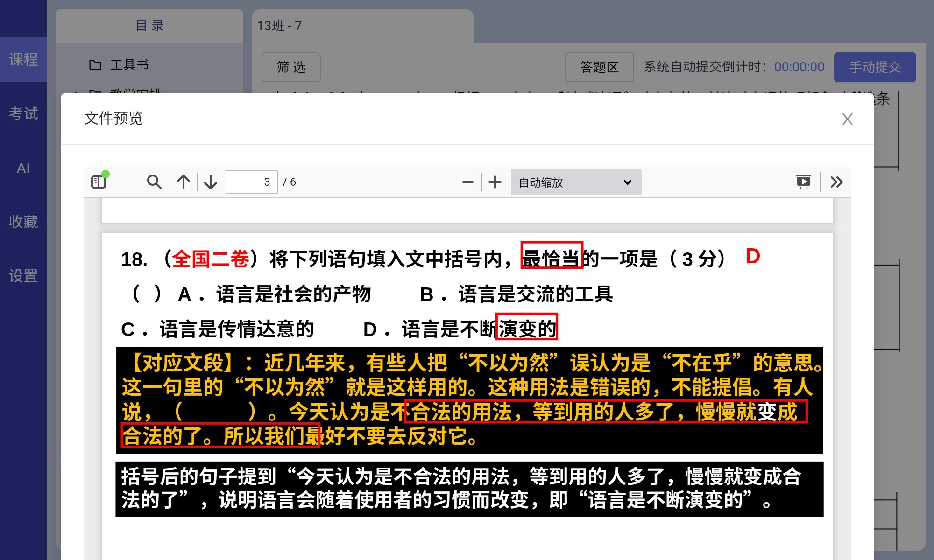Close the 文件预览 dialog
The width and height of the screenshot is (934, 560).
point(847,119)
